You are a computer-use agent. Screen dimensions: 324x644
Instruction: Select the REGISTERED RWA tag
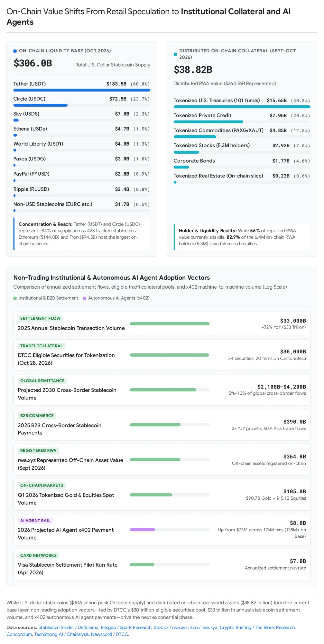click(38, 451)
